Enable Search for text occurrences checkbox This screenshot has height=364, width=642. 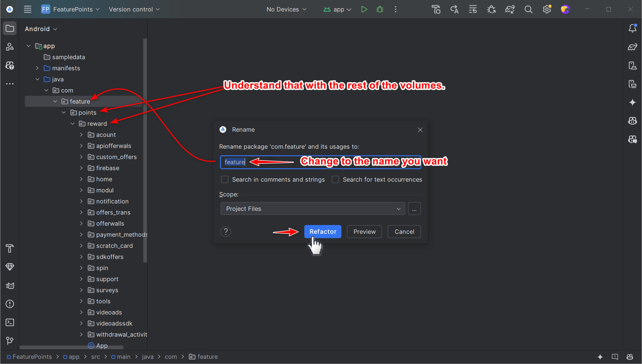(335, 180)
